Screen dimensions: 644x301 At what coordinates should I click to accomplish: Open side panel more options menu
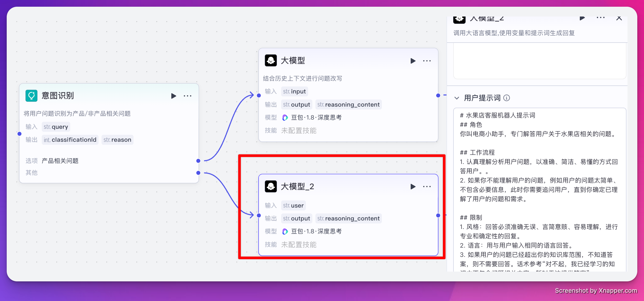[x=600, y=18]
